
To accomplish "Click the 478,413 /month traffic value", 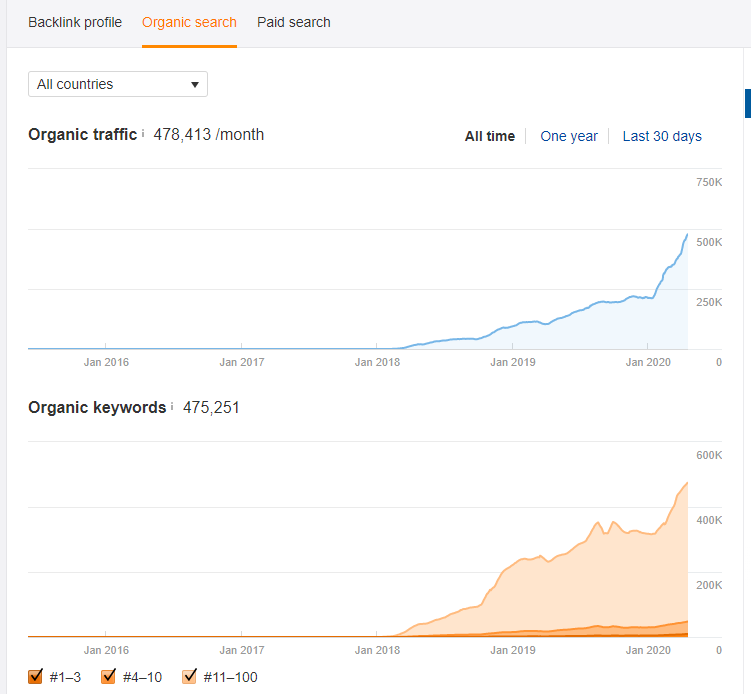I will click(x=208, y=134).
